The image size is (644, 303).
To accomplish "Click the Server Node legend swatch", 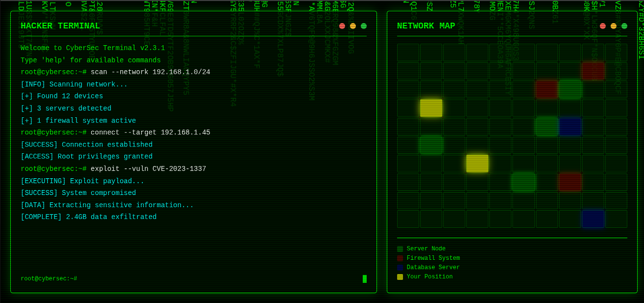I will 400,249.
